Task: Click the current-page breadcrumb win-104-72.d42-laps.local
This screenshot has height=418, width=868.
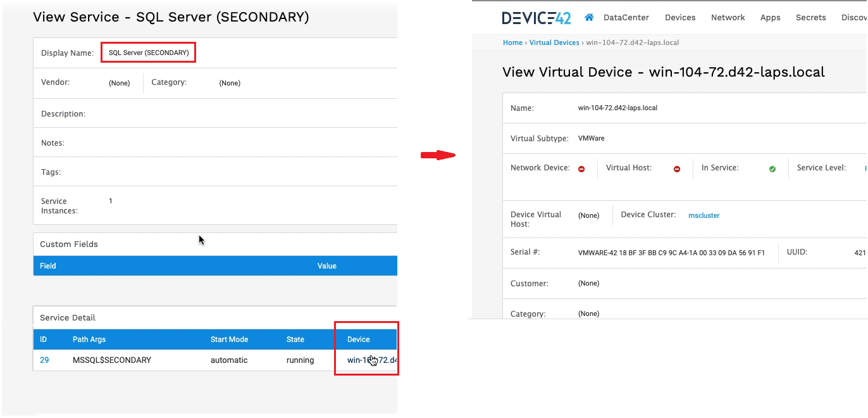Action: pos(633,42)
